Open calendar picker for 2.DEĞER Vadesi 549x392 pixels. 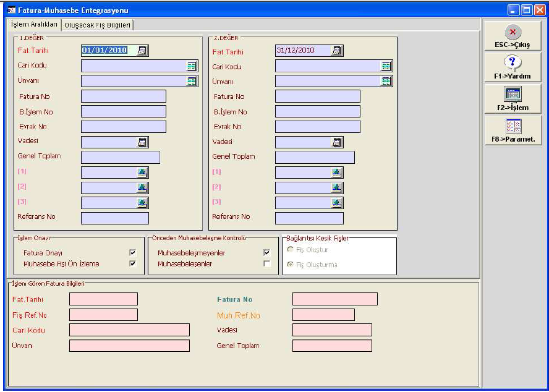pos(336,142)
